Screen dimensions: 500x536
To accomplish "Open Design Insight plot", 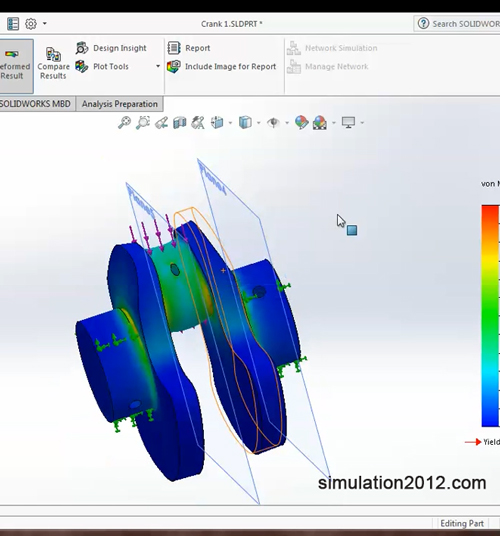I will pyautogui.click(x=111, y=48).
